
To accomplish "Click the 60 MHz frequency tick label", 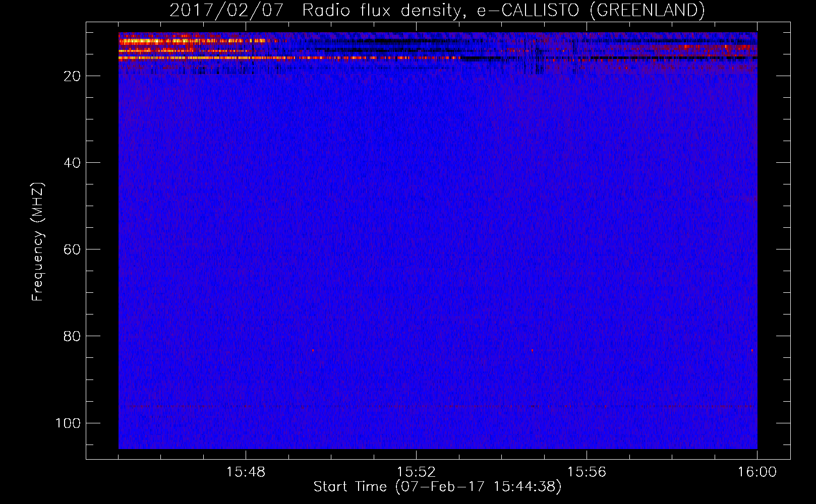I will pyautogui.click(x=72, y=249).
